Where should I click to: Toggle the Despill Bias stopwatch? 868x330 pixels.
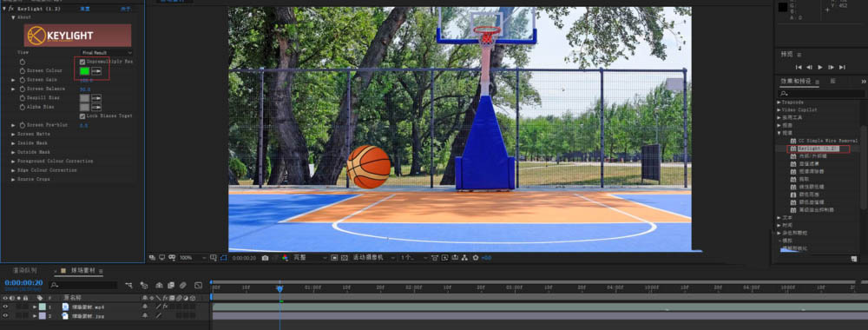click(23, 98)
